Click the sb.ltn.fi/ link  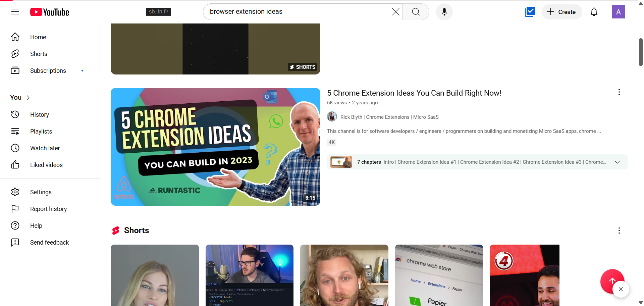(158, 12)
